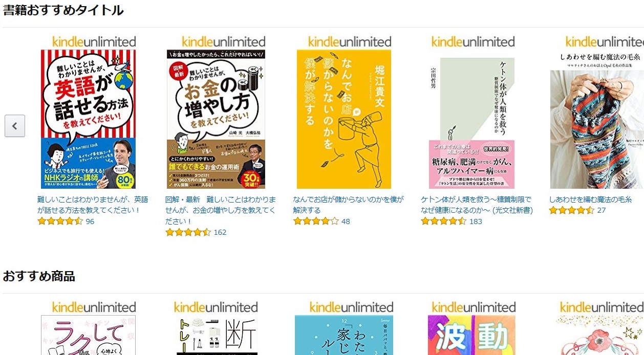Open the ラクして book cover thumbnail
Image resolution: width=644 pixels, height=355 pixels.
tap(88, 335)
